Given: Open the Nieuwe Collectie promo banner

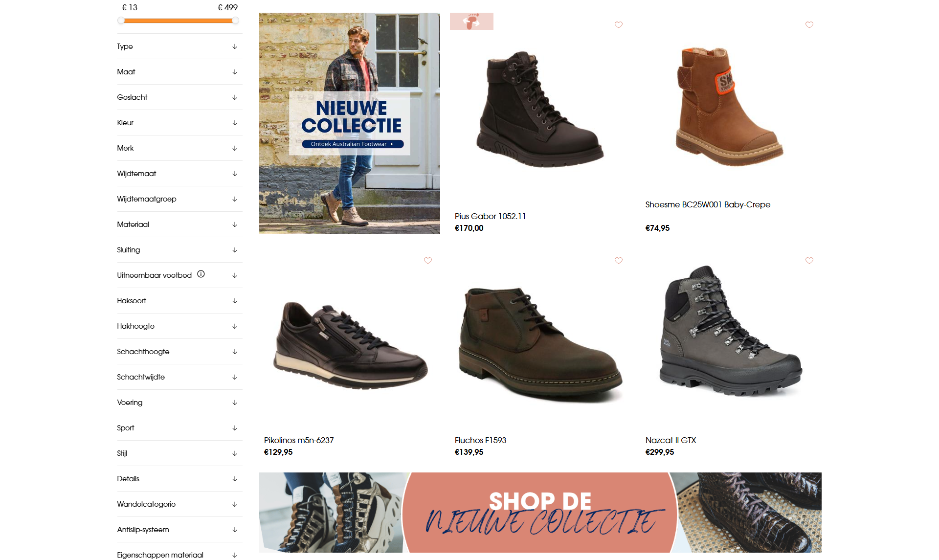Looking at the screenshot, I should point(350,123).
